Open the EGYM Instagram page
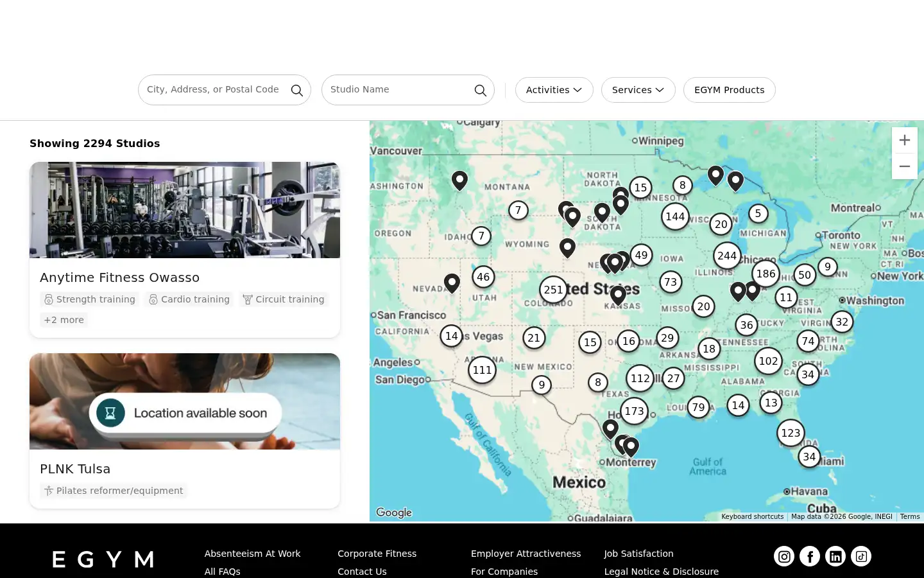This screenshot has width=924, height=578. [x=784, y=556]
